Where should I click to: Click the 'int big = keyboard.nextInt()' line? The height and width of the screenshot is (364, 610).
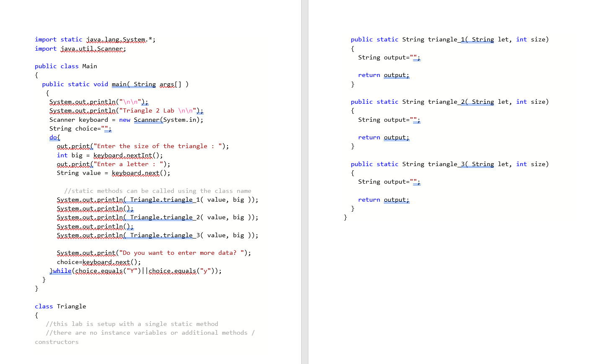coord(110,155)
